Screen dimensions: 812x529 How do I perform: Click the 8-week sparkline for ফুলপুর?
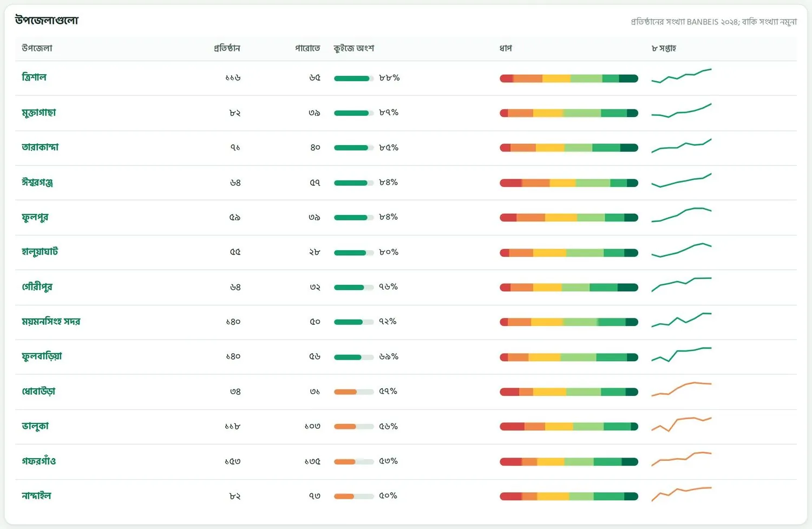click(x=682, y=215)
